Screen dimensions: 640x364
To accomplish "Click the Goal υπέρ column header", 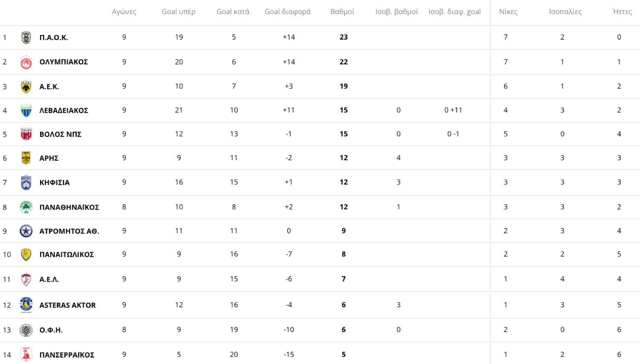I will click(178, 12).
